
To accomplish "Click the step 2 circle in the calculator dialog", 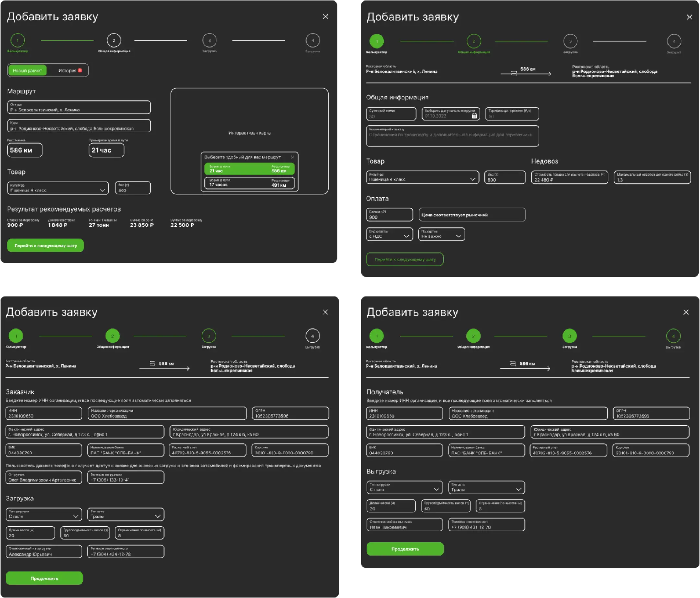I will click(x=114, y=40).
